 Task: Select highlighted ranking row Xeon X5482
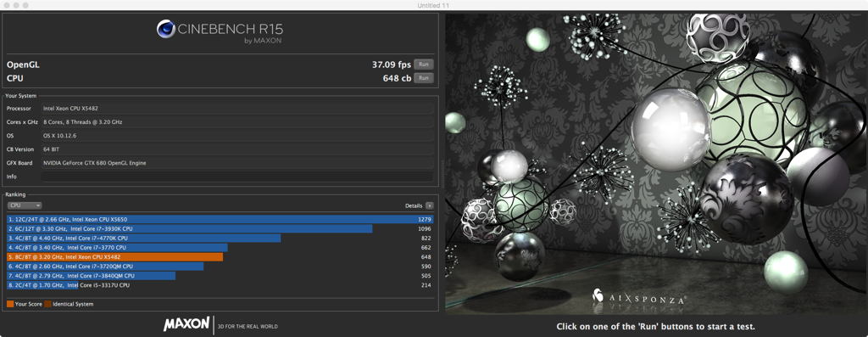(x=220, y=257)
